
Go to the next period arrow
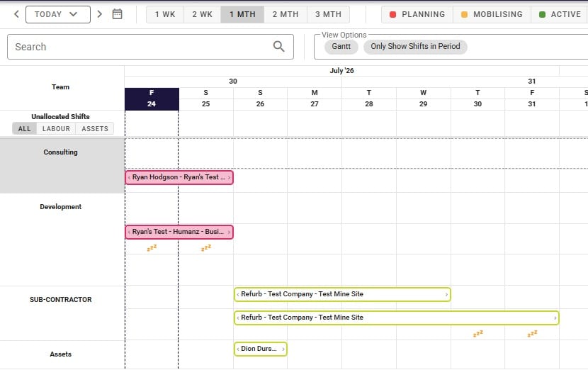pyautogui.click(x=99, y=14)
